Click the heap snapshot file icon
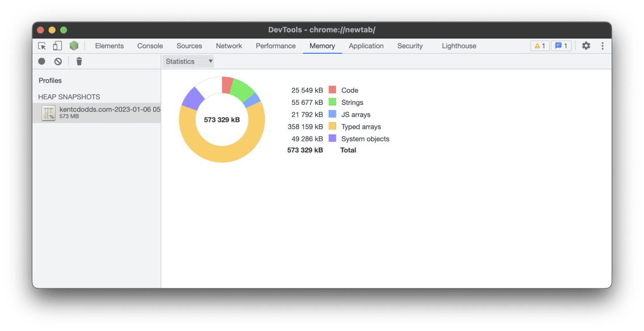Screen dimensions: 644x331 (x=48, y=113)
